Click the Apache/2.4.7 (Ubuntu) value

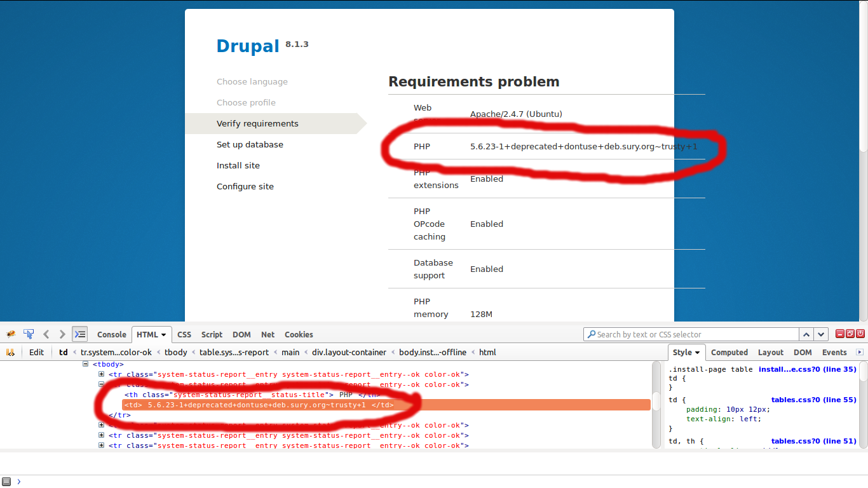516,114
